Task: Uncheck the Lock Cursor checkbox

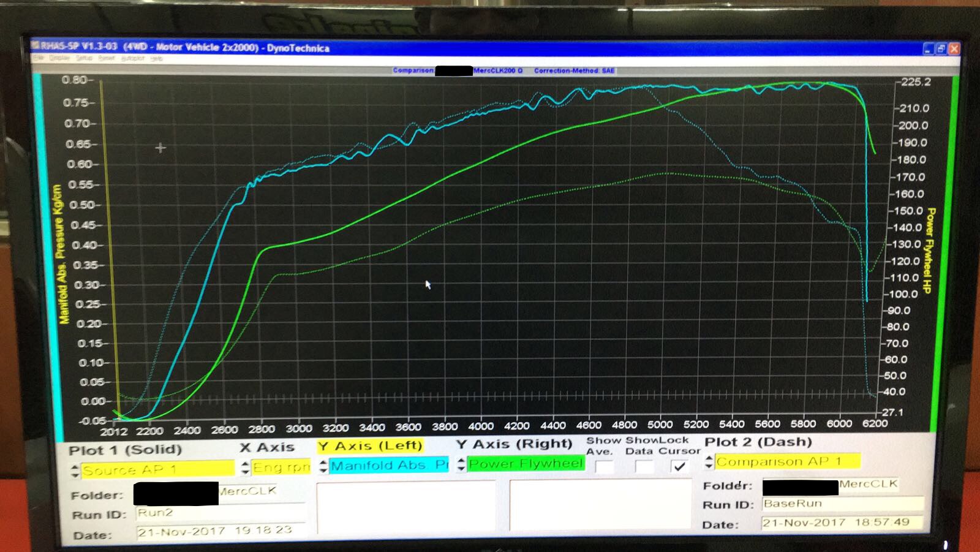Action: point(679,466)
